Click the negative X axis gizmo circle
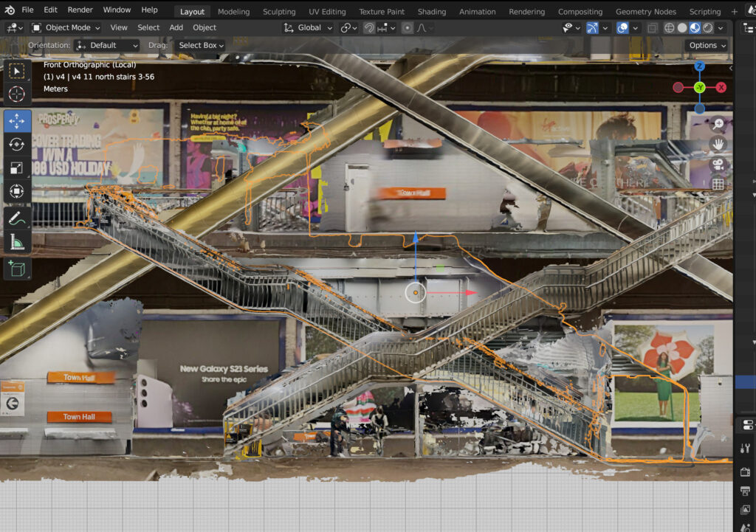This screenshot has width=756, height=532. [678, 87]
